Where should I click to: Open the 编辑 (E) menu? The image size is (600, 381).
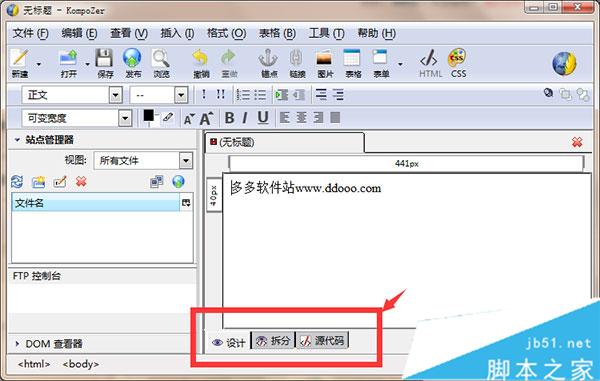[79, 34]
